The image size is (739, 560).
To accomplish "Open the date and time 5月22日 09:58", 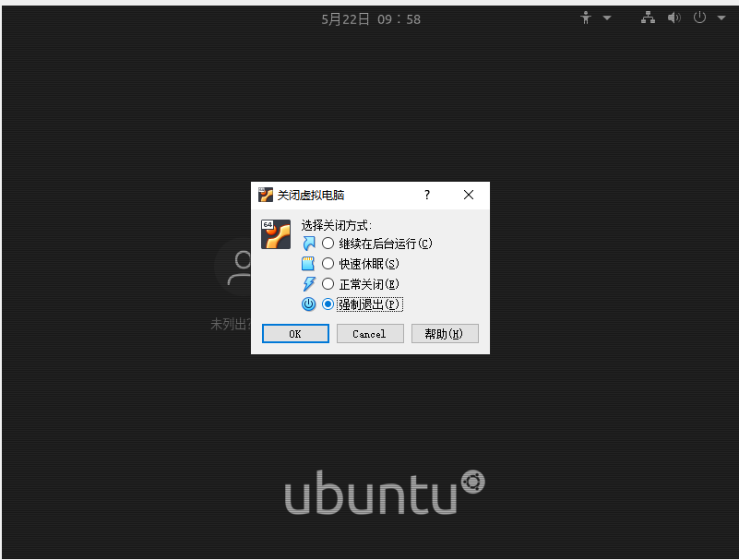I will (x=371, y=19).
